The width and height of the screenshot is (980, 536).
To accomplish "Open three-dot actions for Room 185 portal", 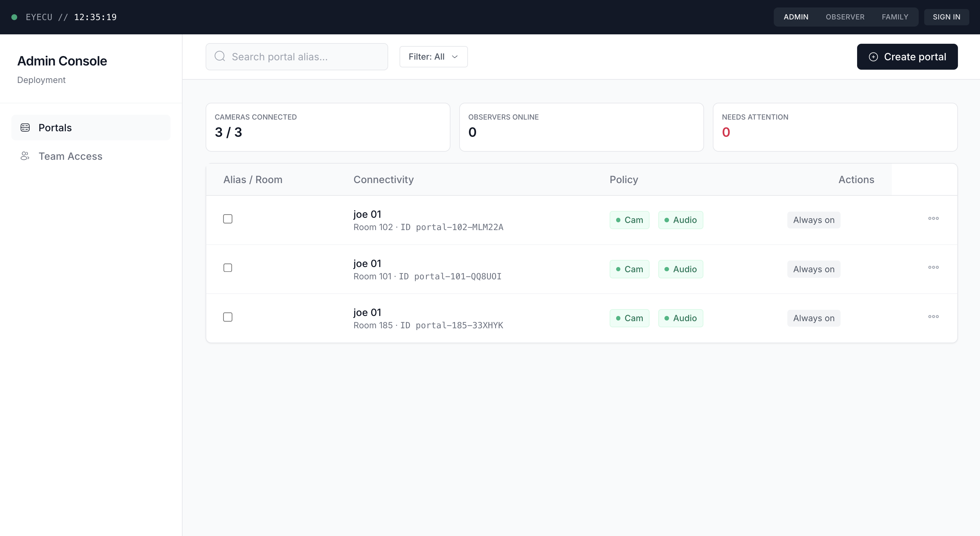I will coord(933,317).
